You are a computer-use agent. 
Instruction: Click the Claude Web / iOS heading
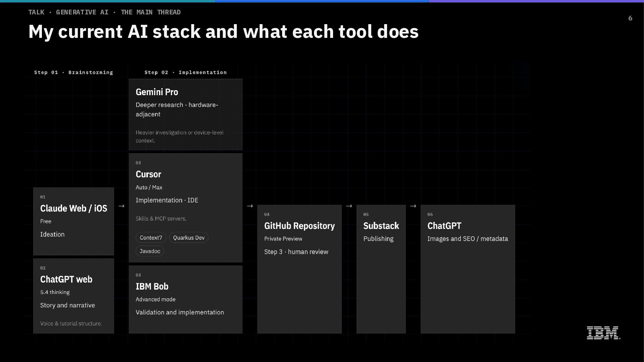point(73,208)
